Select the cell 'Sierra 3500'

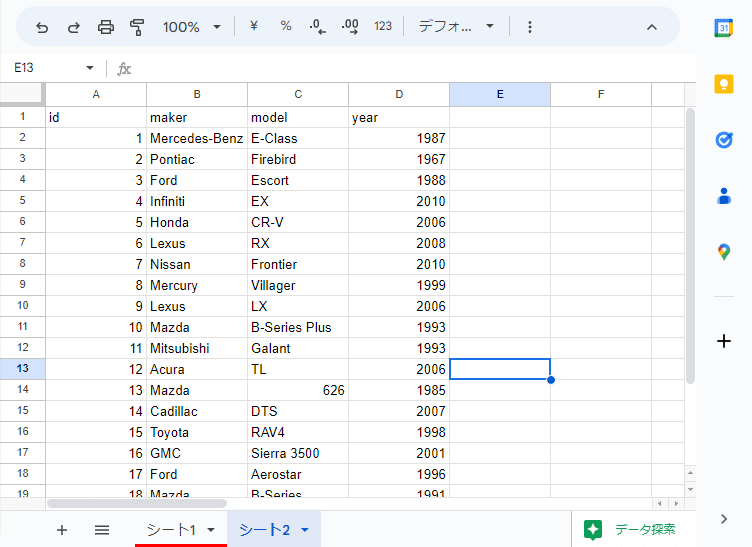pyautogui.click(x=298, y=453)
